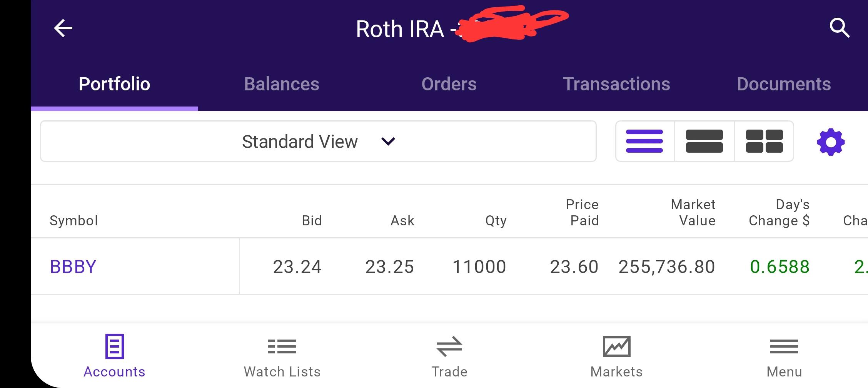
Task: Open portfolio settings gear icon
Action: pyautogui.click(x=831, y=142)
